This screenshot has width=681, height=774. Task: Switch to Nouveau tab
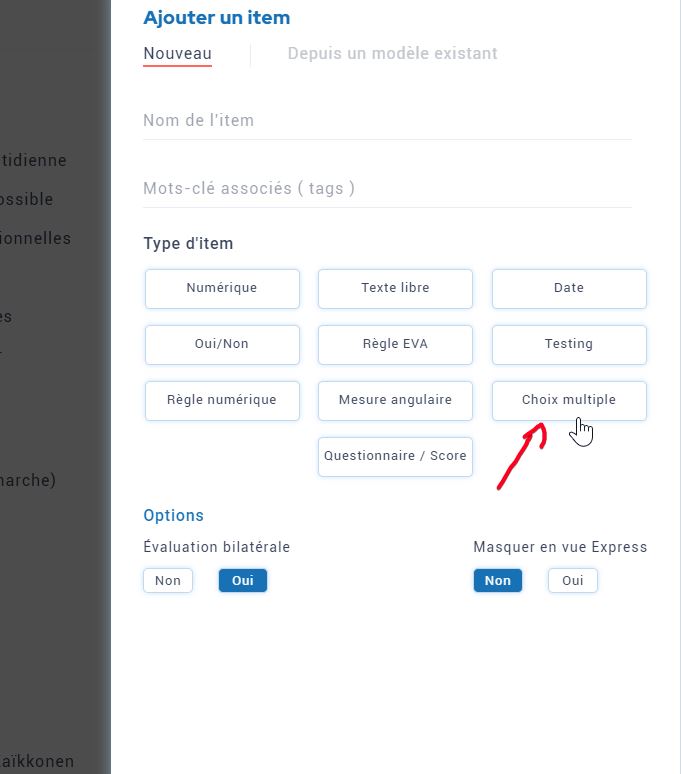[178, 53]
